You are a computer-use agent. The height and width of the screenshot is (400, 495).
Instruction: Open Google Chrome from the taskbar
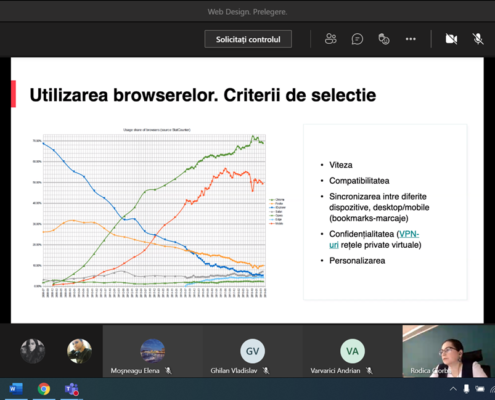pyautogui.click(x=44, y=389)
